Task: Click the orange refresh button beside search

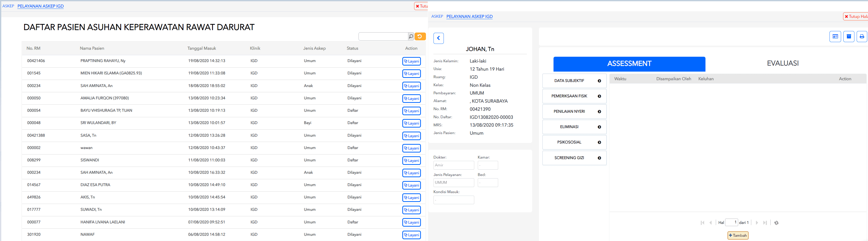Action: (420, 37)
